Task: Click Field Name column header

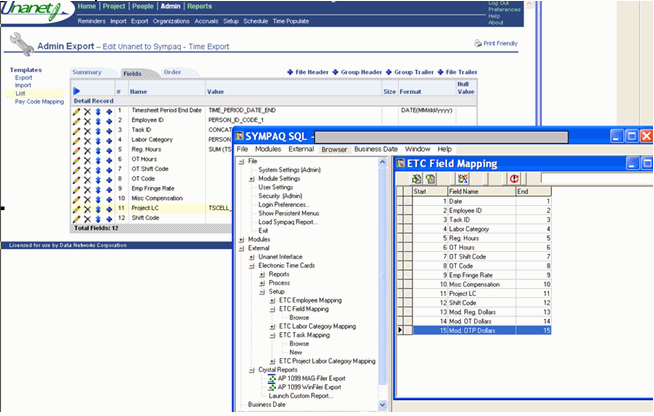Action: point(482,192)
